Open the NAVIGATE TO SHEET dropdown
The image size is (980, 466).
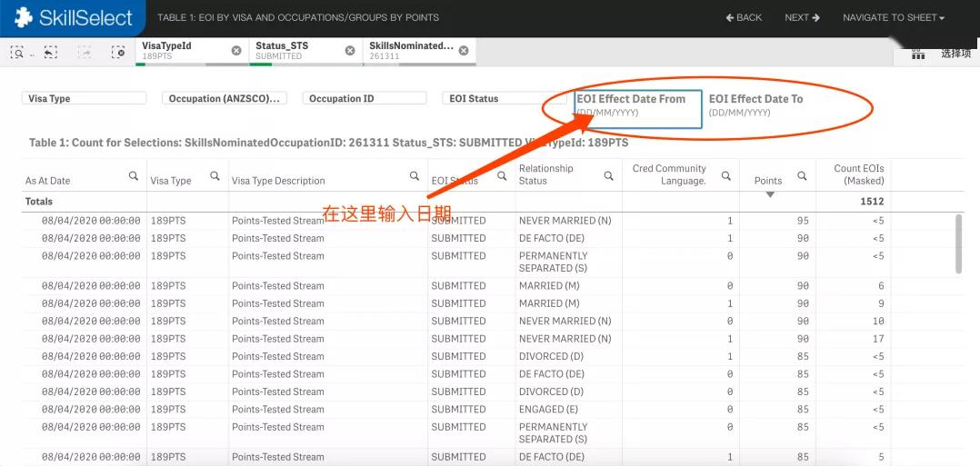(894, 17)
